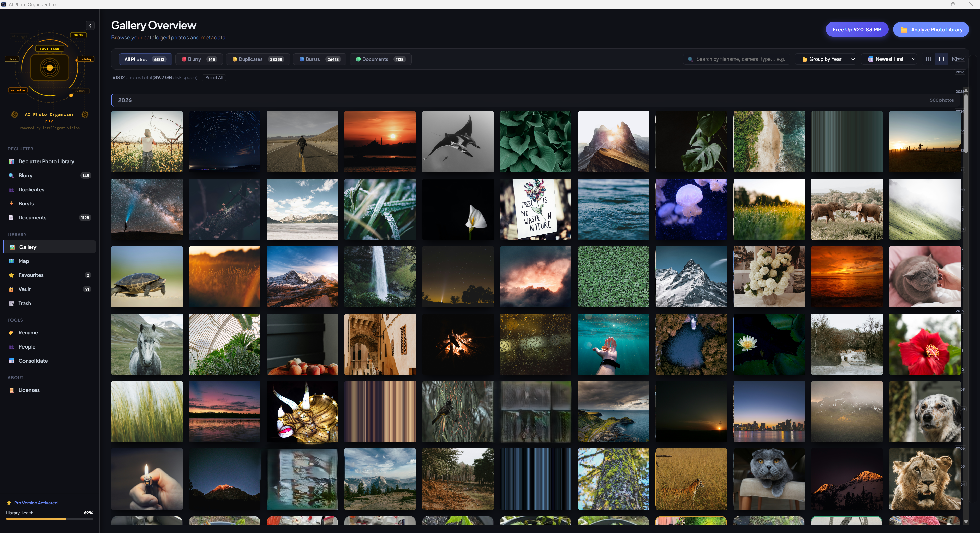Click the search by filename input field
Viewport: 980px width, 533px height.
click(x=736, y=59)
